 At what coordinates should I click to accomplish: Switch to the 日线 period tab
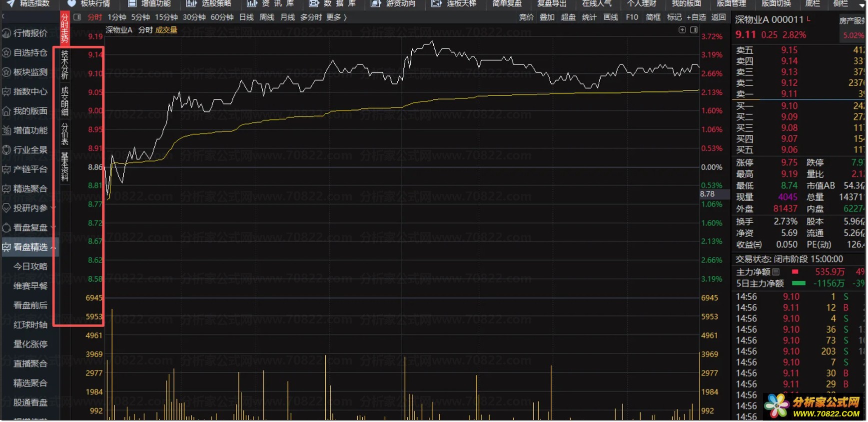point(246,17)
